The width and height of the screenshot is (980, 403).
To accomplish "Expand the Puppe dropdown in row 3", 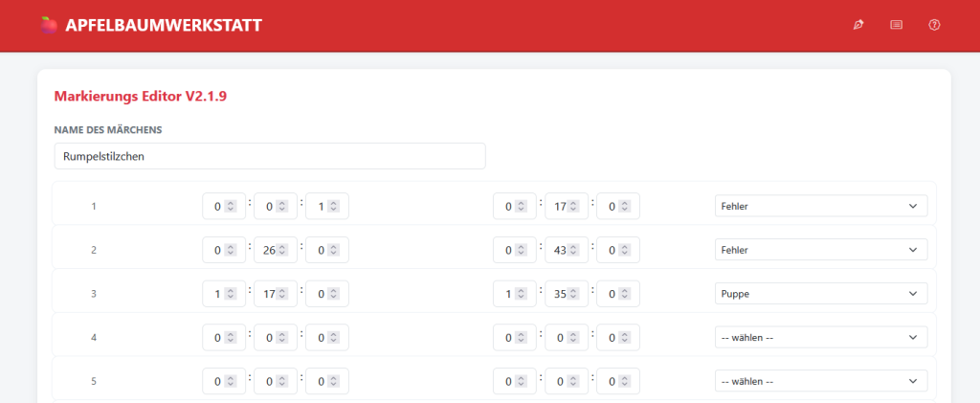I will 820,294.
